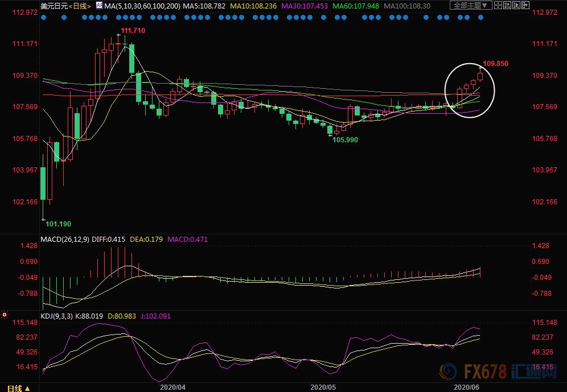Enable the crosshair cursor tool
The width and height of the screenshot is (567, 392).
pyautogui.click(x=498, y=5)
